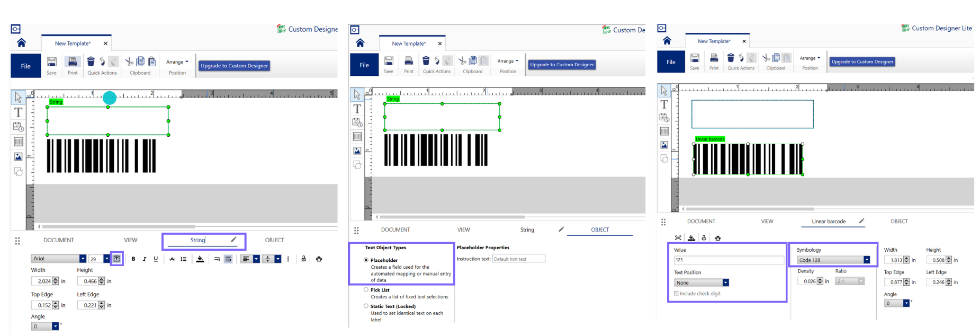Toggle the highlighted word wrap icon
Screen dimensions: 980x335
click(x=228, y=259)
